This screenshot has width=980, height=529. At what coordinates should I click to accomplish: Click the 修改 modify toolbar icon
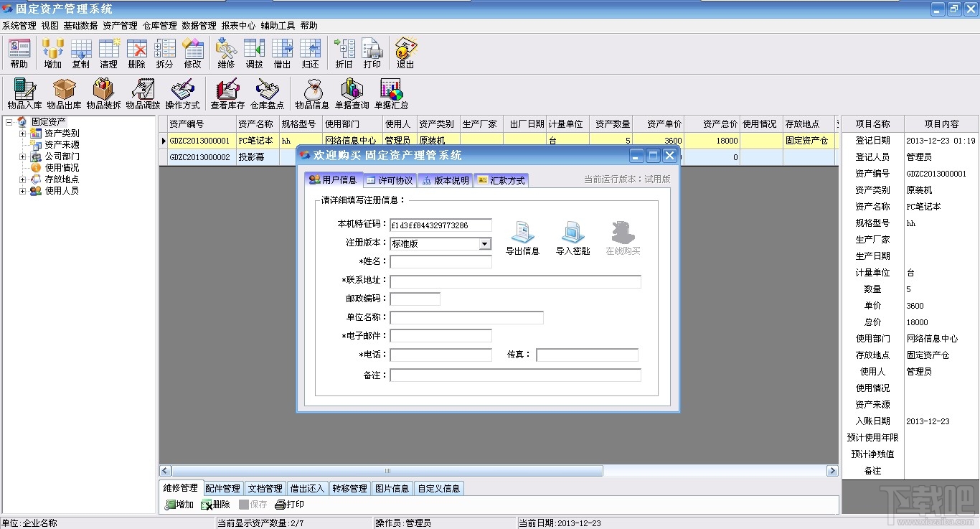[193, 53]
